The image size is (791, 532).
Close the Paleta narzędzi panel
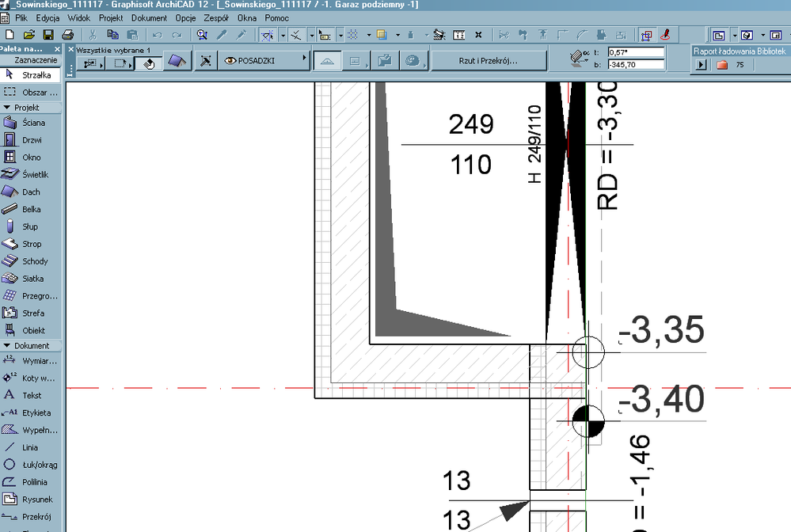click(x=57, y=49)
